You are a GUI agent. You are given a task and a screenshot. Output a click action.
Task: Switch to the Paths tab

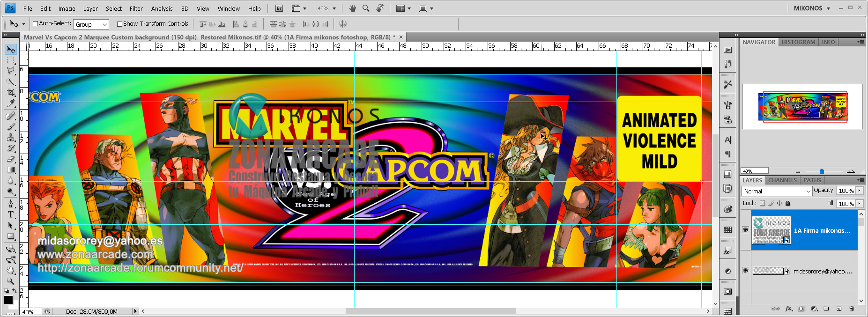point(812,180)
